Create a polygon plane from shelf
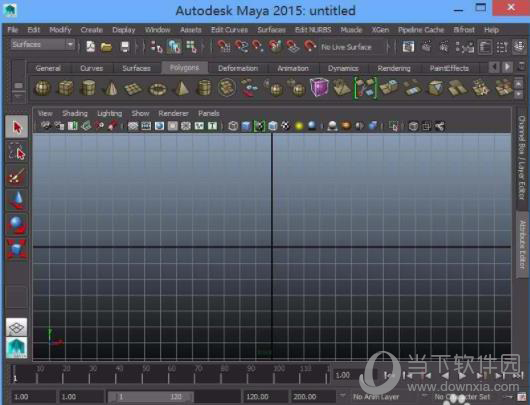 click(133, 89)
